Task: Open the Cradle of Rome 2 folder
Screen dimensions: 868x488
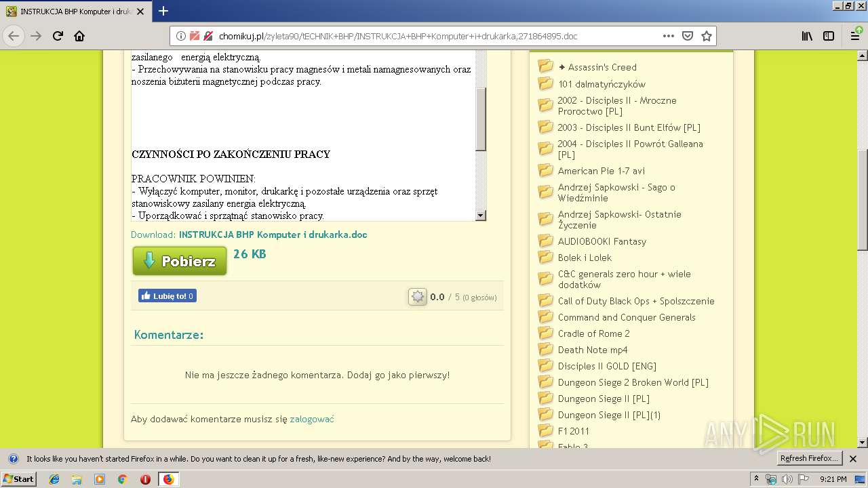Action: [x=593, y=333]
